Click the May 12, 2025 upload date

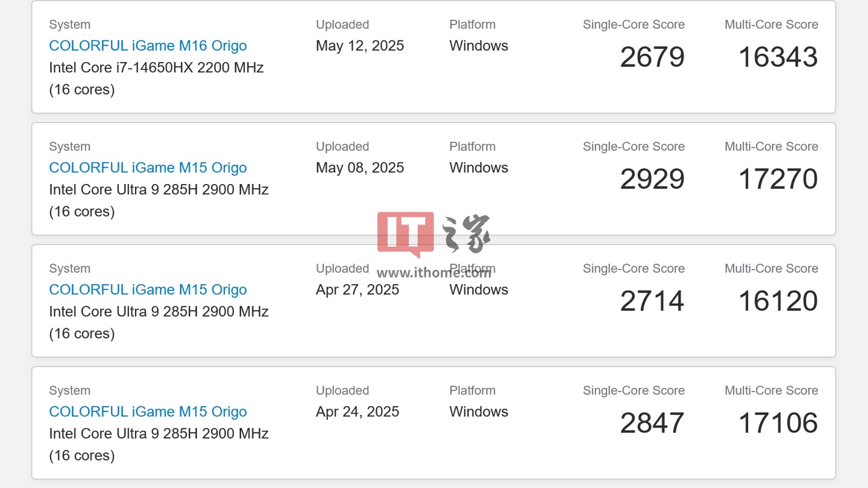pyautogui.click(x=360, y=46)
